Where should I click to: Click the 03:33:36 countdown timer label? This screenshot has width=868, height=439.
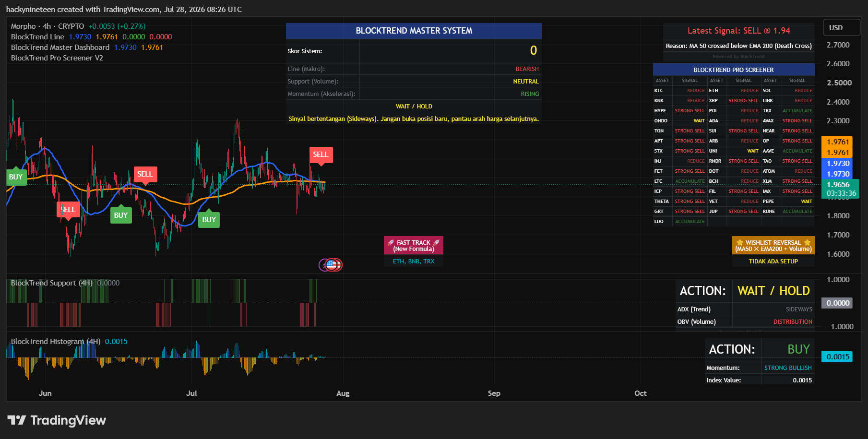[x=841, y=193]
